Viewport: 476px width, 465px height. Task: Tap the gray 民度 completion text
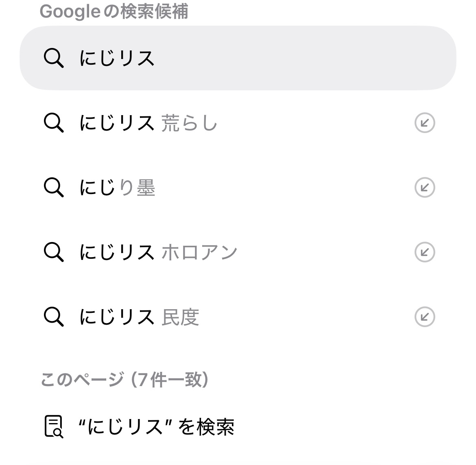[180, 317]
